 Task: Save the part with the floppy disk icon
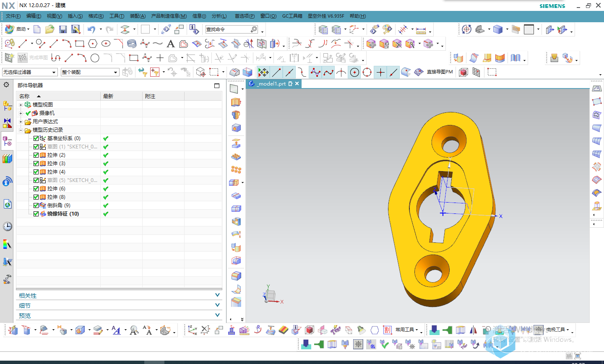click(x=63, y=29)
